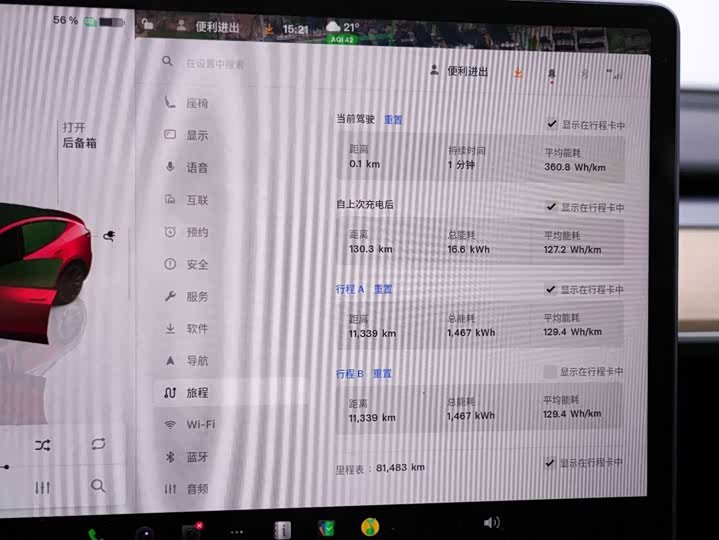This screenshot has width=719, height=540.
Task: Open the three-dots more apps launcher
Action: [x=237, y=532]
